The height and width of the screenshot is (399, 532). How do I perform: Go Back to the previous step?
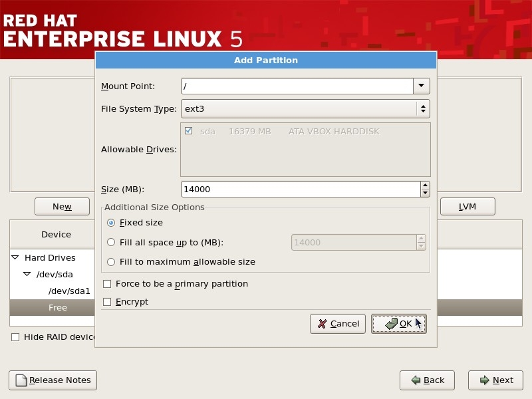[x=427, y=380]
